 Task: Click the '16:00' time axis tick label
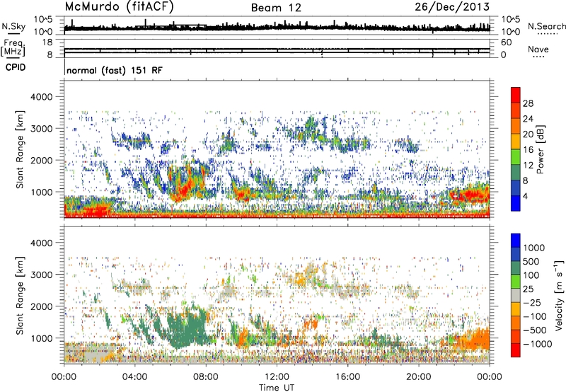pyautogui.click(x=347, y=377)
